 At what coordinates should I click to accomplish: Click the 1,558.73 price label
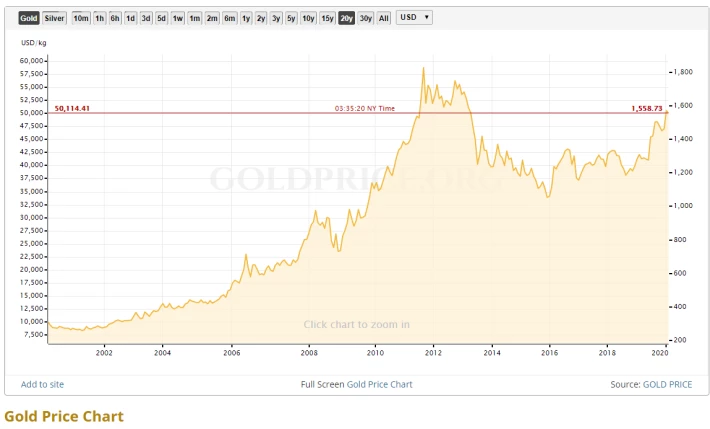(x=647, y=108)
